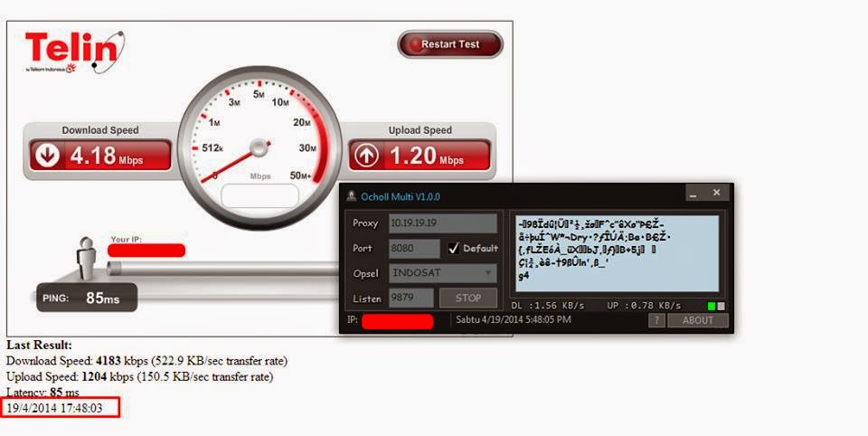Screen dimensions: 868x436
Task: Click the Ocholl Multi title bar icon
Action: (x=351, y=196)
